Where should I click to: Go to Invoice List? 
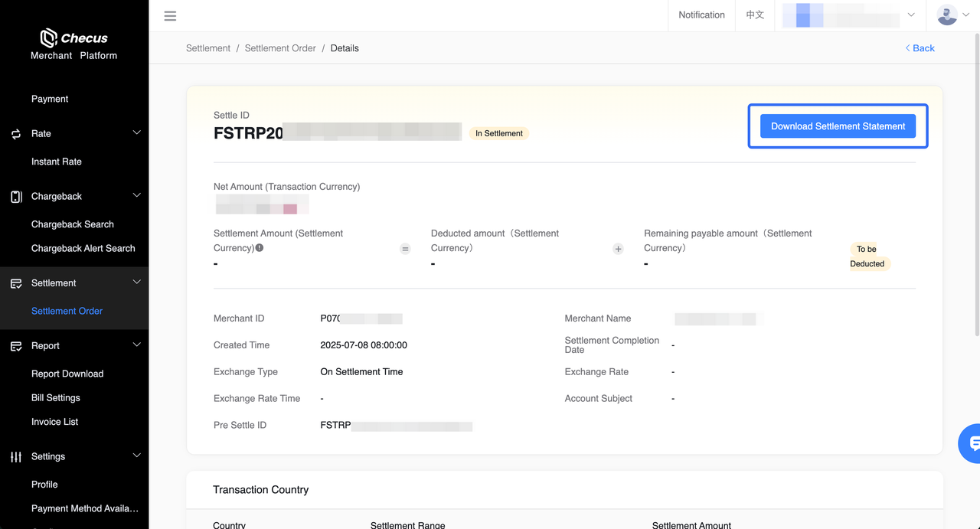point(54,422)
